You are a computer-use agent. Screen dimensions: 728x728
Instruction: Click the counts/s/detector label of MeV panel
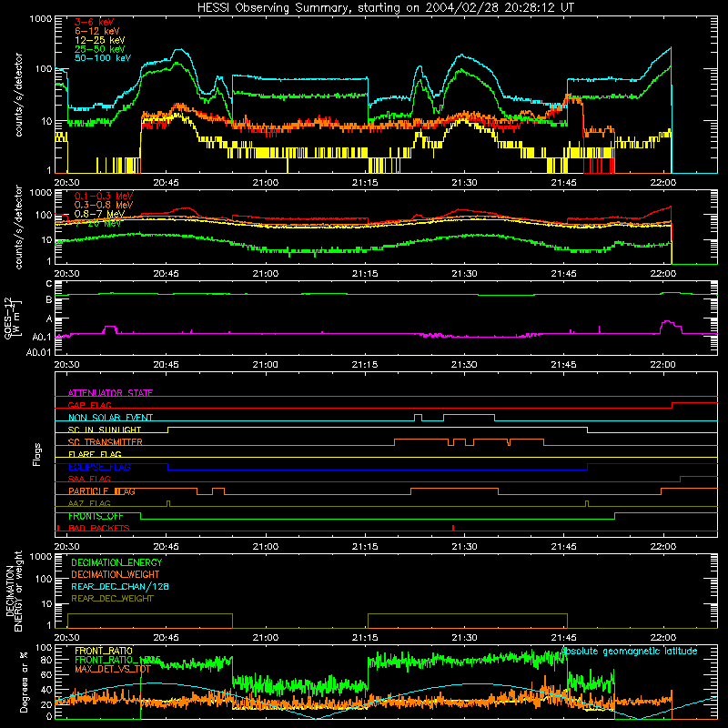point(18,227)
